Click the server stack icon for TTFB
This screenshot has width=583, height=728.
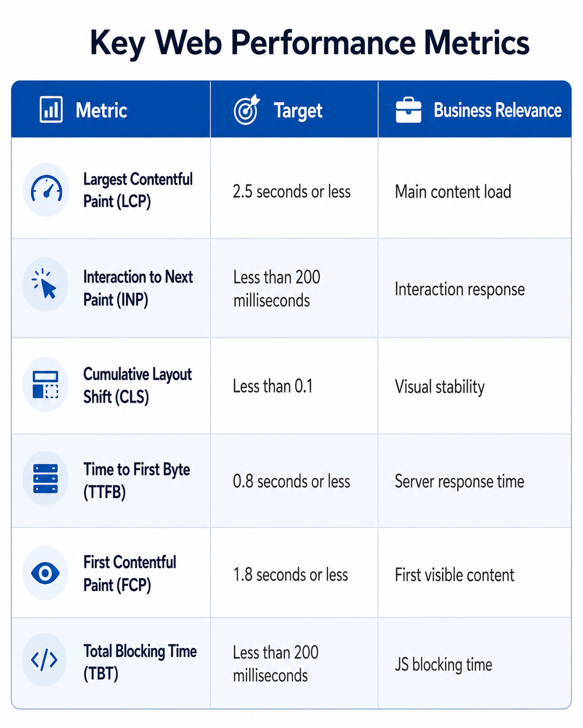[x=46, y=478]
